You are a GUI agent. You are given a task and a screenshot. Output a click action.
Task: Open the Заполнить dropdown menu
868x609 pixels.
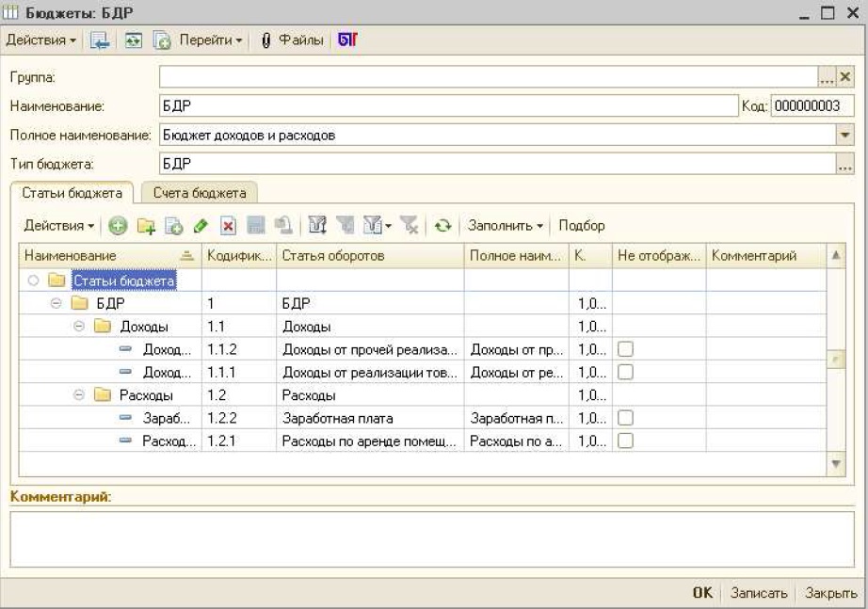(x=505, y=225)
